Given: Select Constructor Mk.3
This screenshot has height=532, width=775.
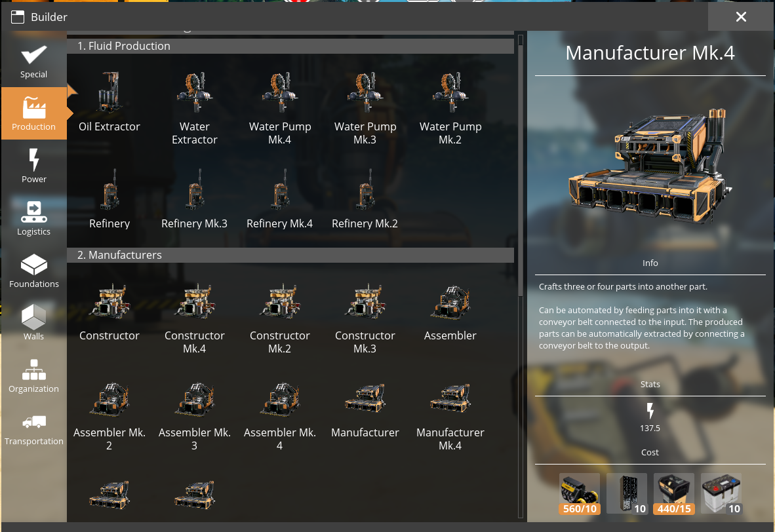Looking at the screenshot, I should (x=365, y=317).
